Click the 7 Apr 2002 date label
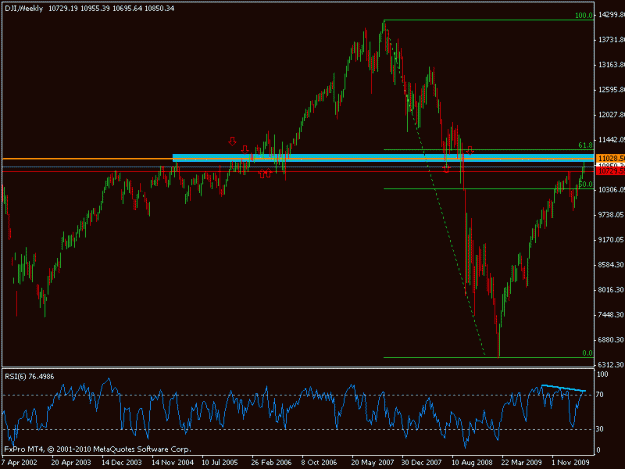The height and width of the screenshot is (469, 625). click(19, 462)
